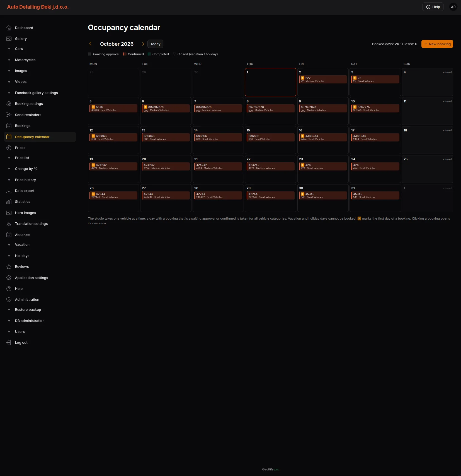
Task: Click the Booking settings gear icon
Action: pos(9,104)
